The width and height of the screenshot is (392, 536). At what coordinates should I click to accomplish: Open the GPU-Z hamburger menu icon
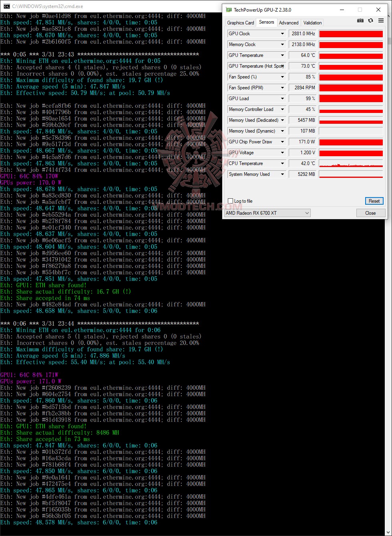[x=381, y=21]
